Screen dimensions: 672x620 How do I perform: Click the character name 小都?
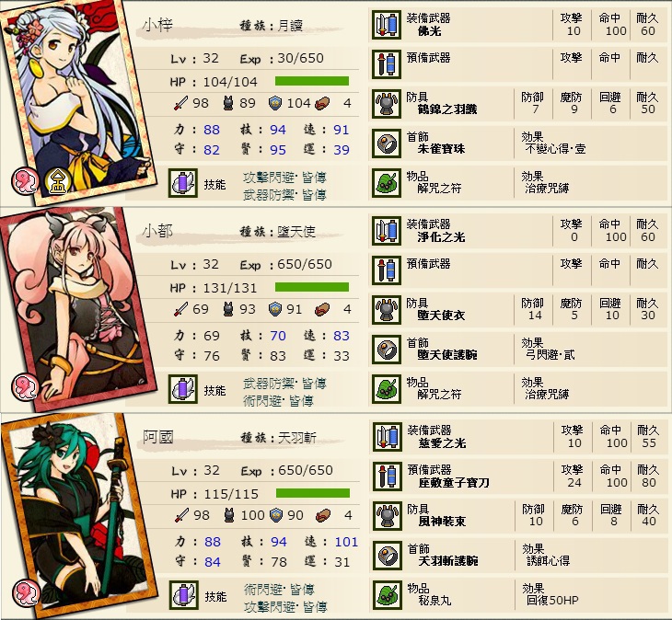pyautogui.click(x=157, y=231)
